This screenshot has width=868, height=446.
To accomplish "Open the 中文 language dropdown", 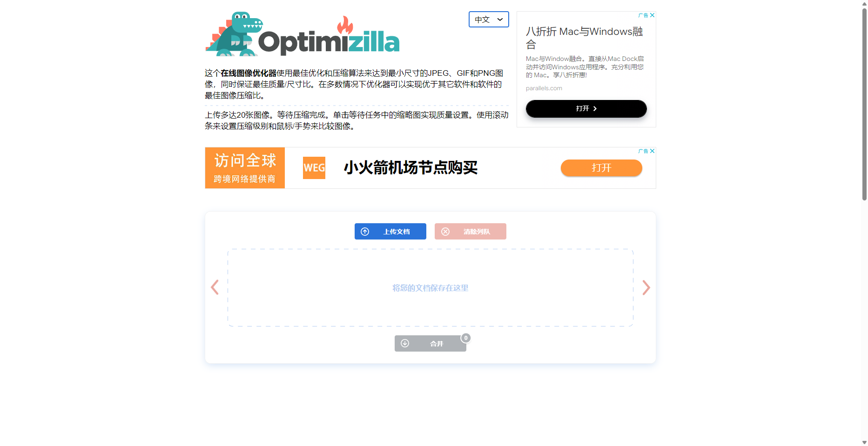I will [489, 20].
